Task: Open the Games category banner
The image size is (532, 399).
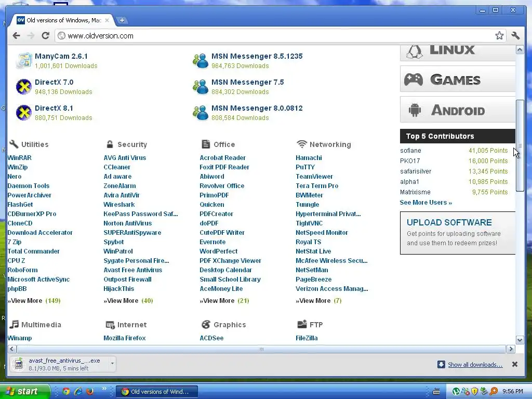Action: pos(457,79)
